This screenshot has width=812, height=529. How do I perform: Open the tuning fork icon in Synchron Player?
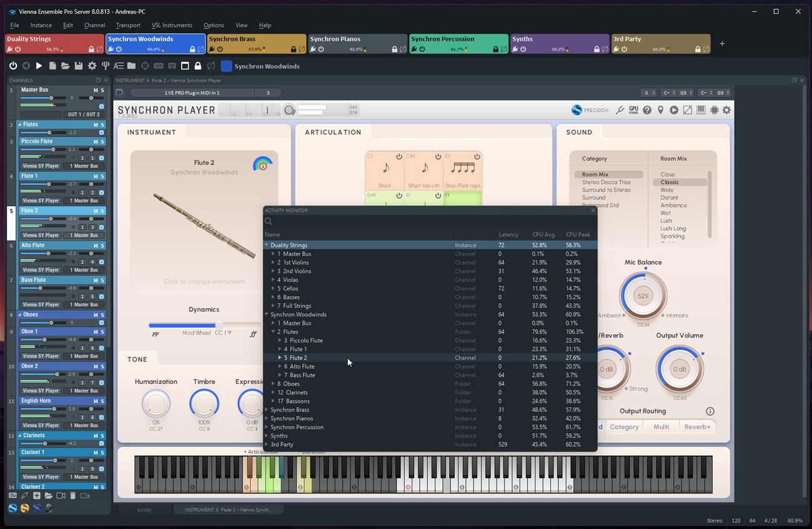click(620, 110)
